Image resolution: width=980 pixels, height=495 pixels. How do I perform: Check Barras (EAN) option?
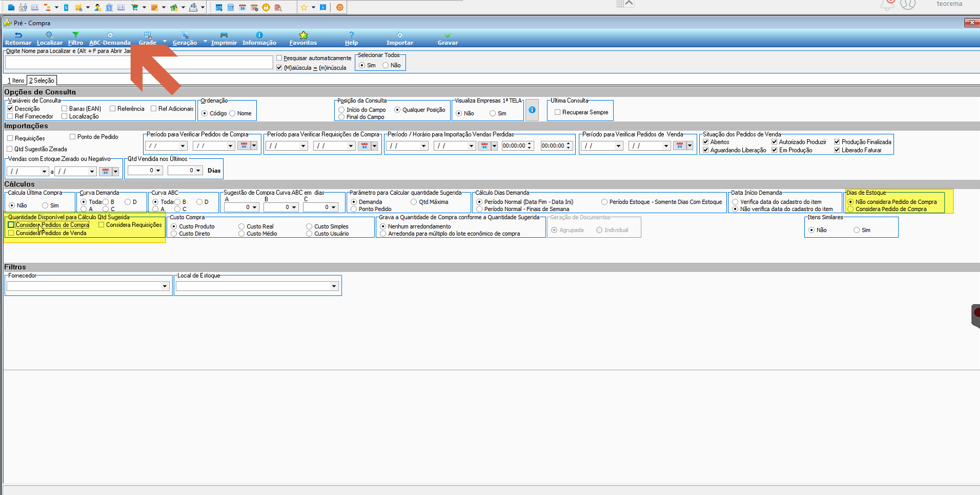64,108
